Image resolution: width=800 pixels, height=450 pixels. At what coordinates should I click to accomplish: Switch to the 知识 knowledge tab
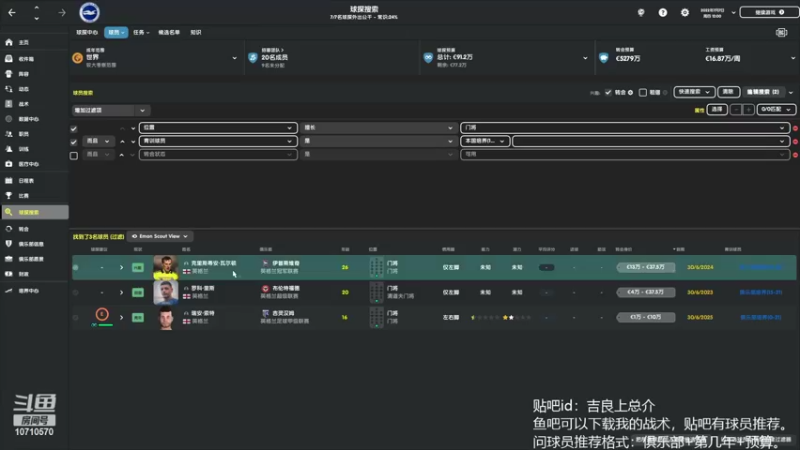[195, 32]
